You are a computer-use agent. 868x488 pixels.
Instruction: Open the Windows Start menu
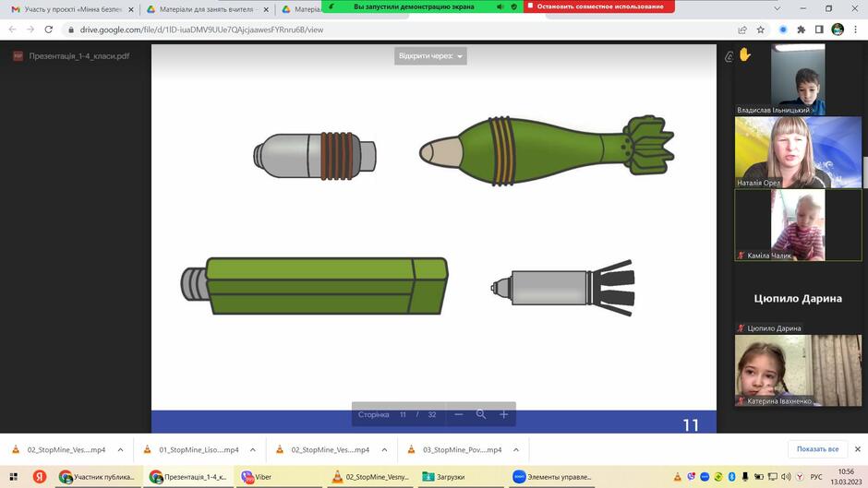pos(13,477)
